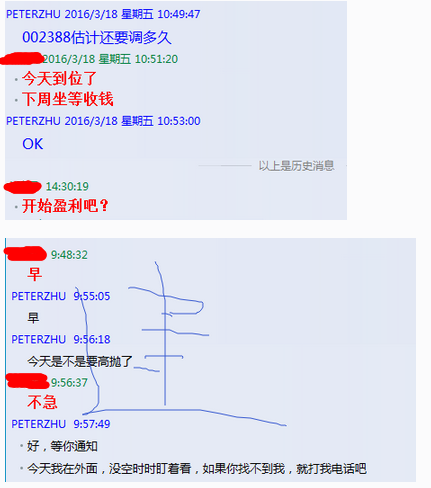Screen dimensions: 431x488
Task: Click the red "早" greeting
Action: (34, 274)
